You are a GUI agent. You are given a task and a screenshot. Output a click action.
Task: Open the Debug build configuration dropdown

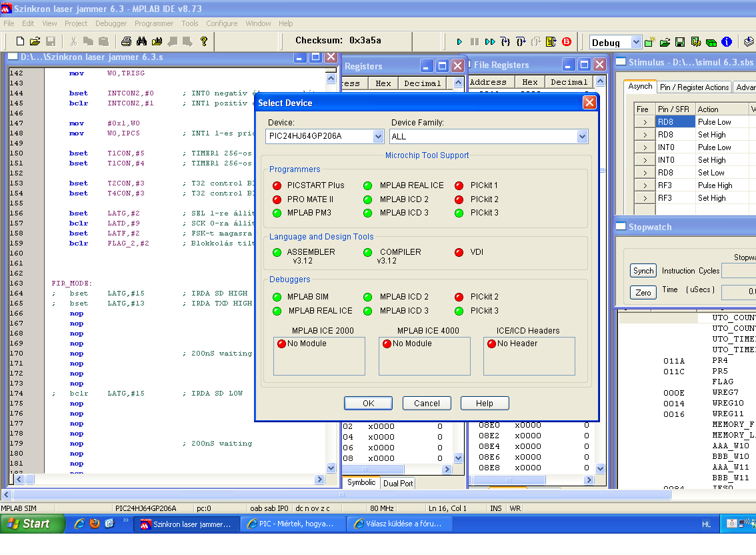coord(635,42)
